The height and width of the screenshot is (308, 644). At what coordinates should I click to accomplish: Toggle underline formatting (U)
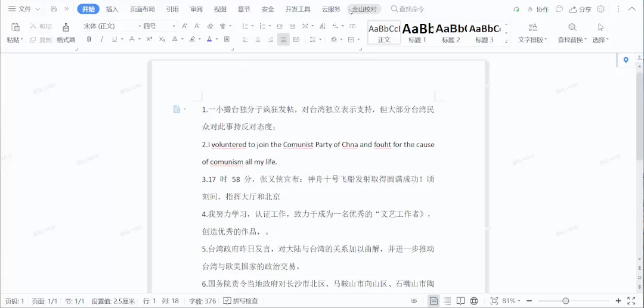coord(114,39)
